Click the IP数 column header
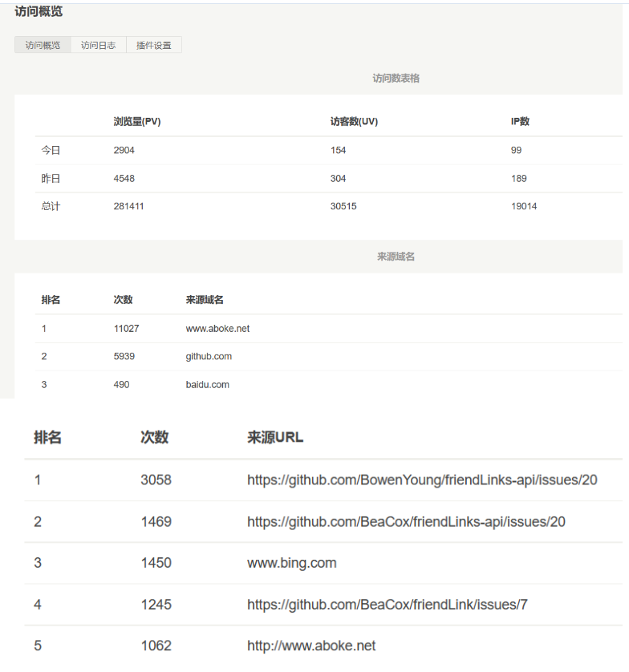This screenshot has width=629, height=672. point(520,122)
